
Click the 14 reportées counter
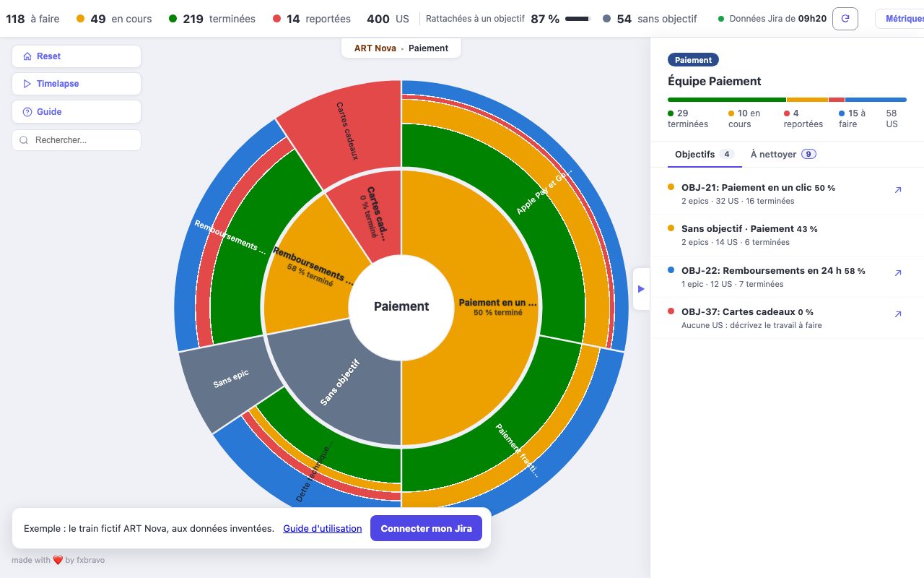coord(312,20)
